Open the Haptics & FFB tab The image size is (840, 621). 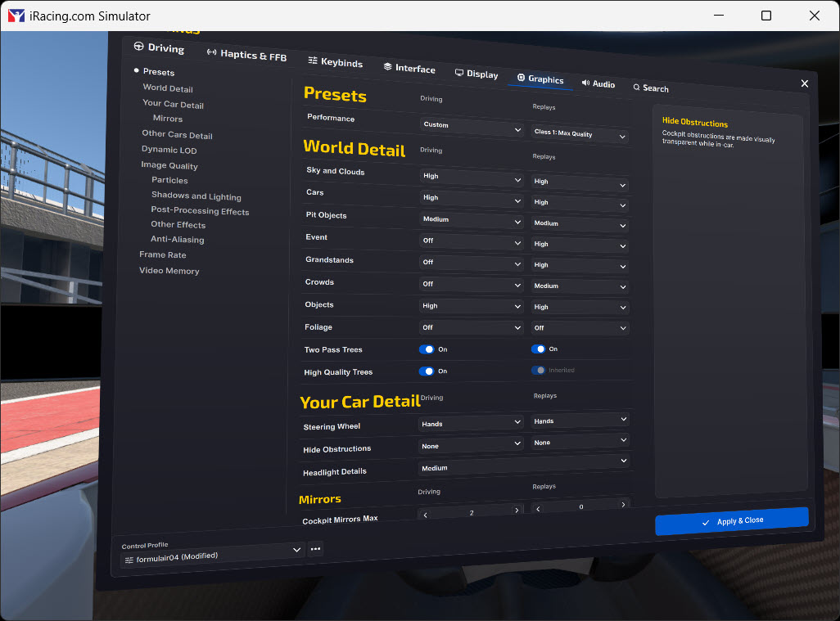(x=246, y=54)
